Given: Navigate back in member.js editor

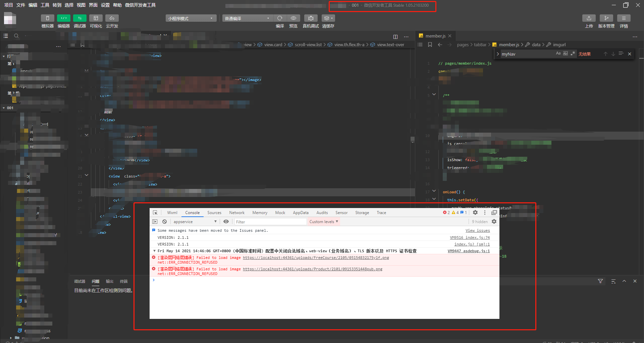Looking at the screenshot, I should 440,45.
